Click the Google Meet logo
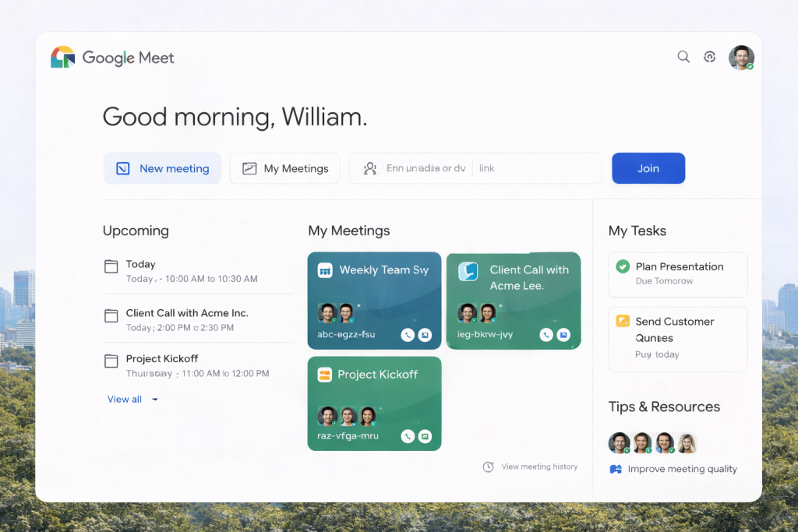Screen dimensions: 798x532 pos(63,58)
